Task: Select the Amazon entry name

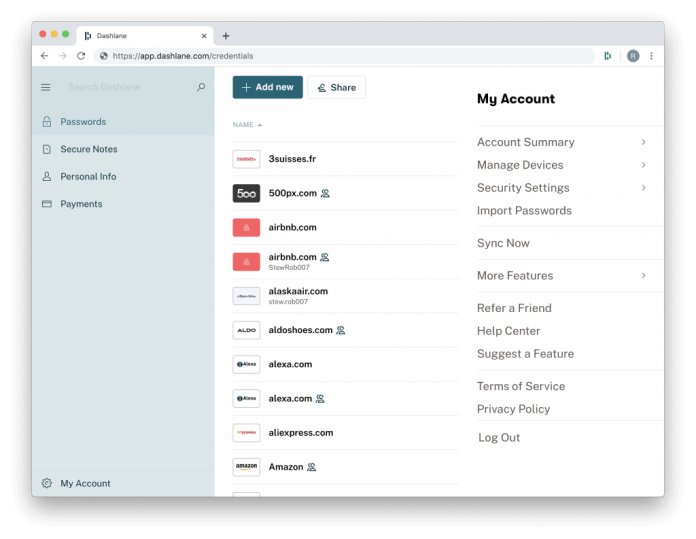Action: pos(286,467)
